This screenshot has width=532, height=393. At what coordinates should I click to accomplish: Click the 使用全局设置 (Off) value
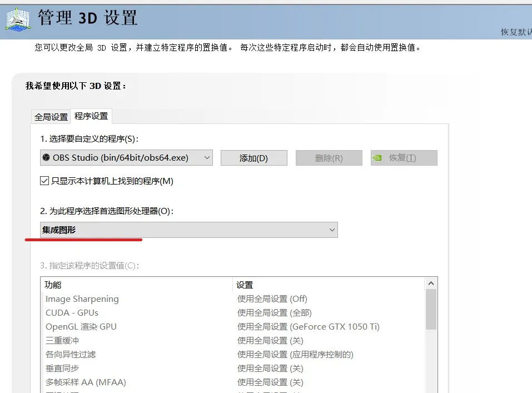[272, 299]
